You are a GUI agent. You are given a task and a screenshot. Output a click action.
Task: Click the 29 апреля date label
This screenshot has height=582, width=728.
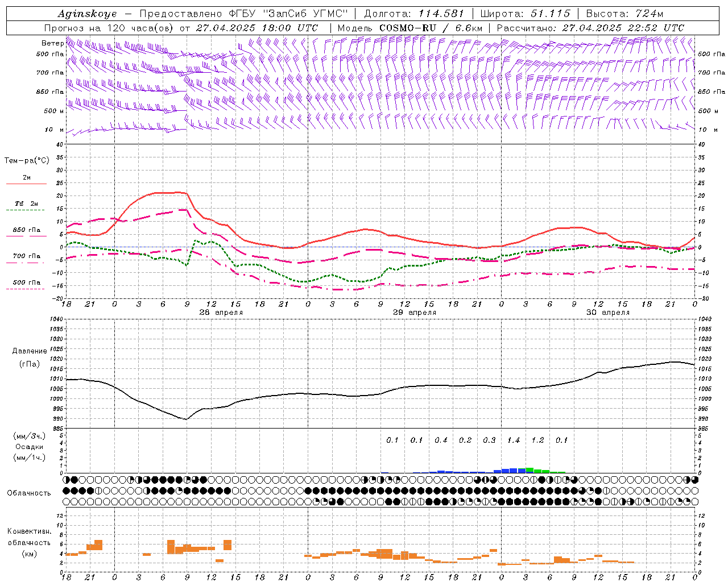(x=415, y=313)
